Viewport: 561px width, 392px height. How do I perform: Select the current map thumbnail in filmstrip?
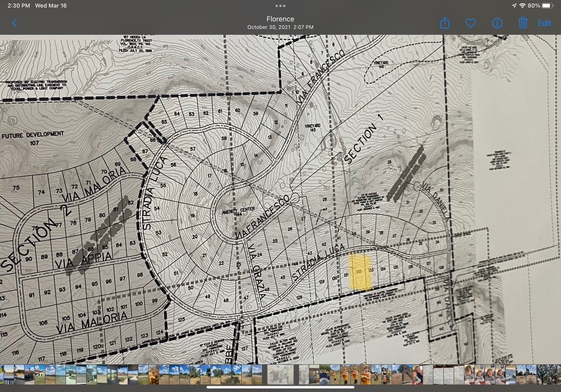pyautogui.click(x=280, y=375)
